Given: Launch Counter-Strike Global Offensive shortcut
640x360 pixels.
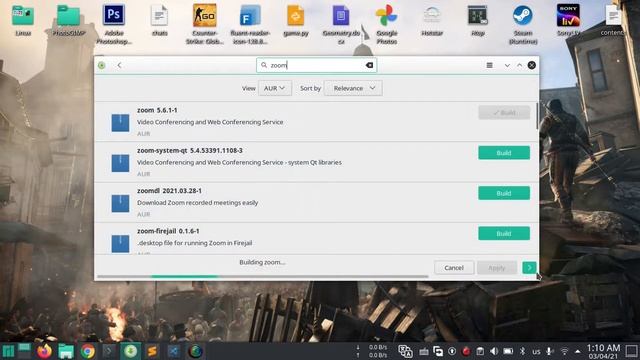Looking at the screenshot, I should [x=204, y=24].
